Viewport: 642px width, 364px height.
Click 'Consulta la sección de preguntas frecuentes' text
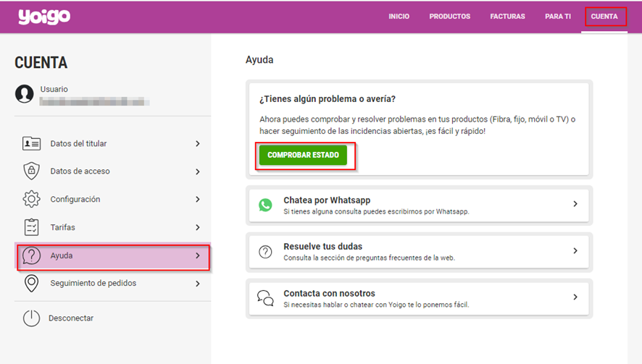[x=369, y=258]
